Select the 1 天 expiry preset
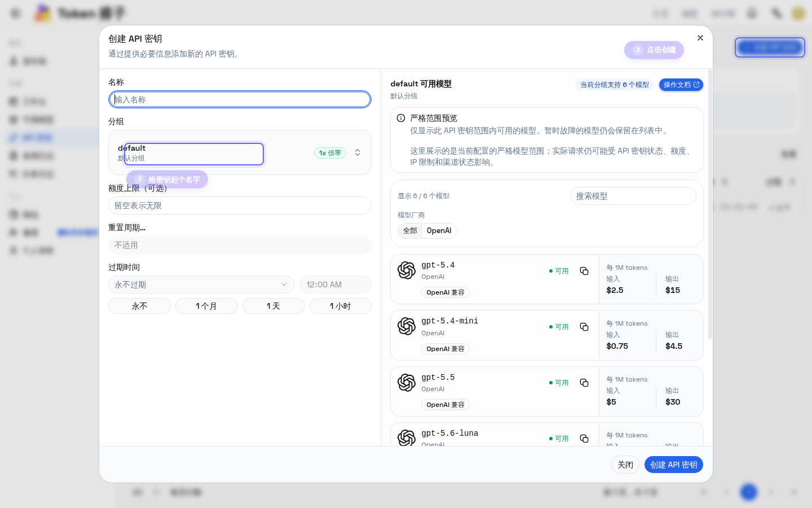Screen dimensions: 812x508 (273, 306)
